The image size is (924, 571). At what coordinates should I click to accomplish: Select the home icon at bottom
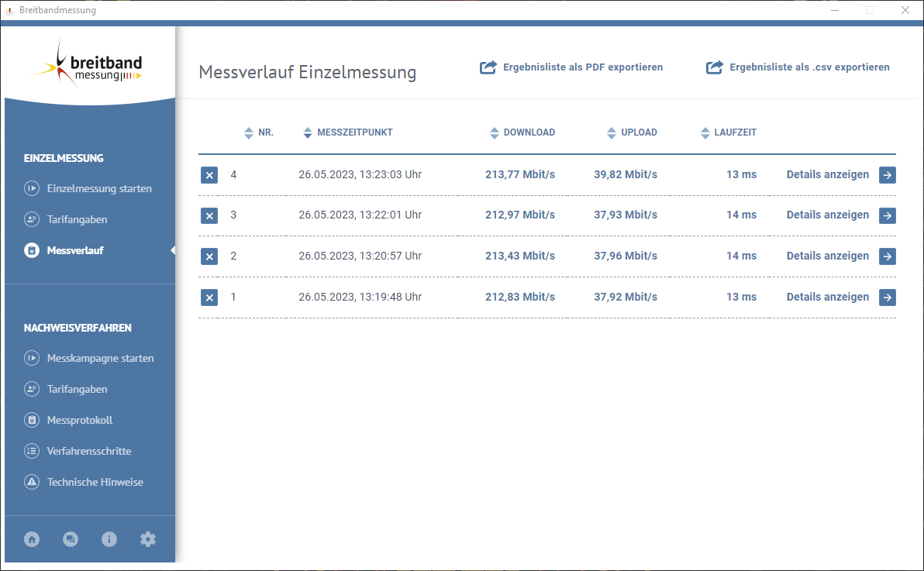coord(32,538)
